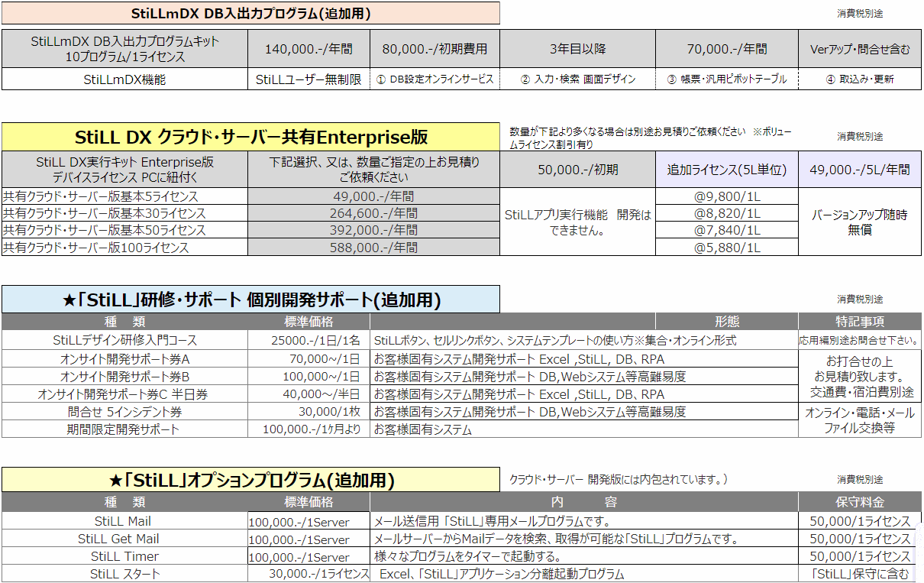Image resolution: width=924 pixels, height=583 pixels.
Task: Select the "588,000.-/年間" price cell
Action: click(374, 247)
